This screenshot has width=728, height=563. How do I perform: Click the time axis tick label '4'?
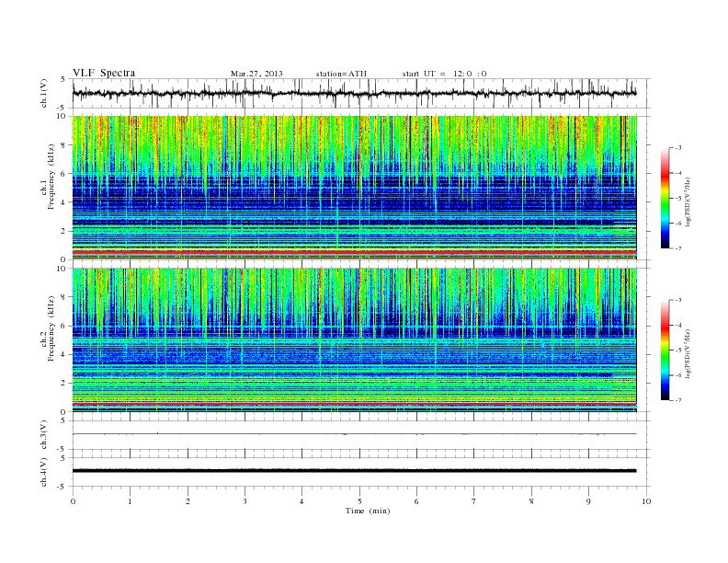coord(301,501)
